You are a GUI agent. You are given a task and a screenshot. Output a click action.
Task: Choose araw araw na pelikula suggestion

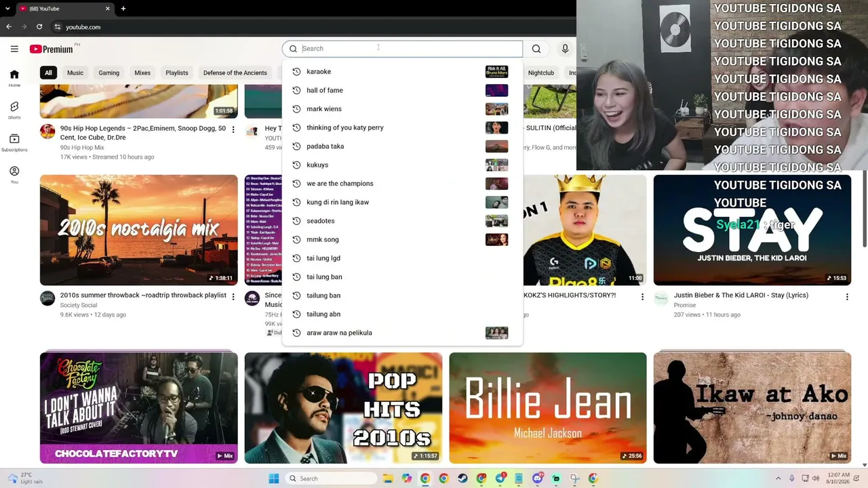(x=402, y=333)
